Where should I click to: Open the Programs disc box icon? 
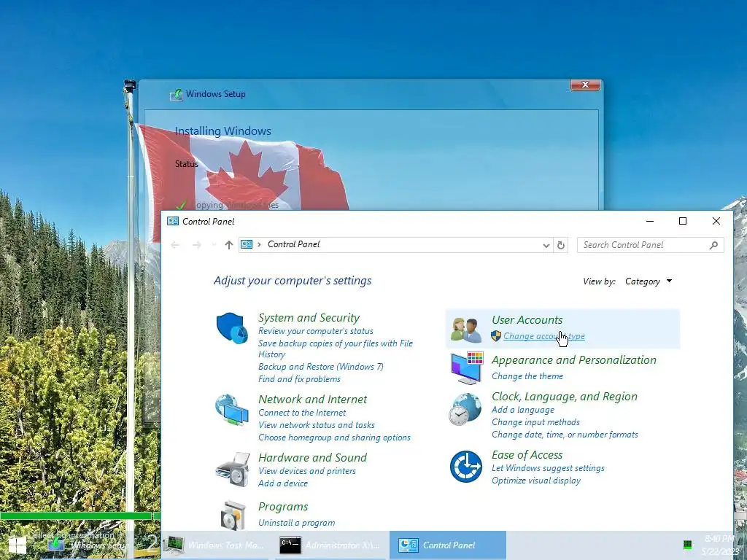click(233, 516)
